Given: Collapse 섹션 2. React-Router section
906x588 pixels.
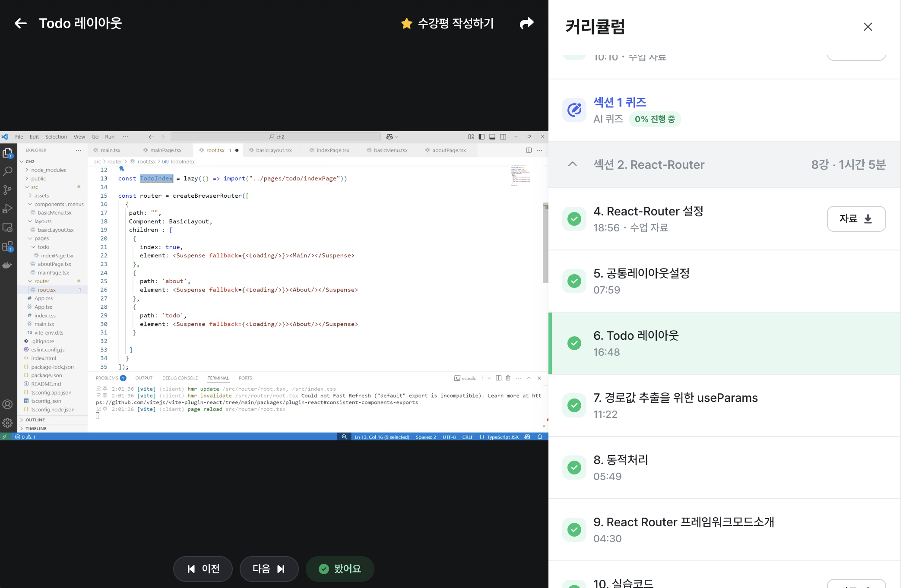Looking at the screenshot, I should tap(572, 164).
